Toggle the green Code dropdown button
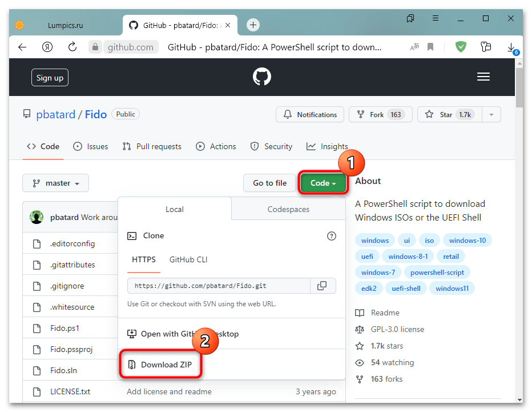Viewport: 532px width, 412px height. point(323,183)
